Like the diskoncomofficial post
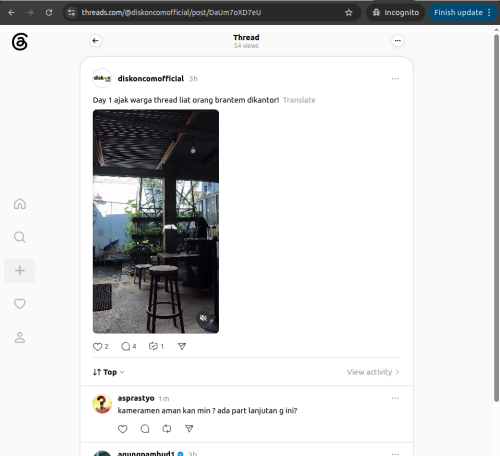This screenshot has width=500, height=456. (x=97, y=347)
